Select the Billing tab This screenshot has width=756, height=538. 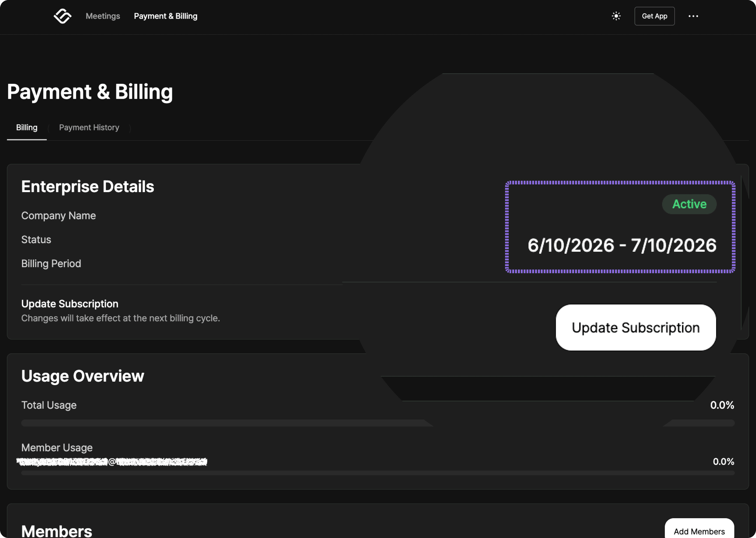pyautogui.click(x=27, y=128)
